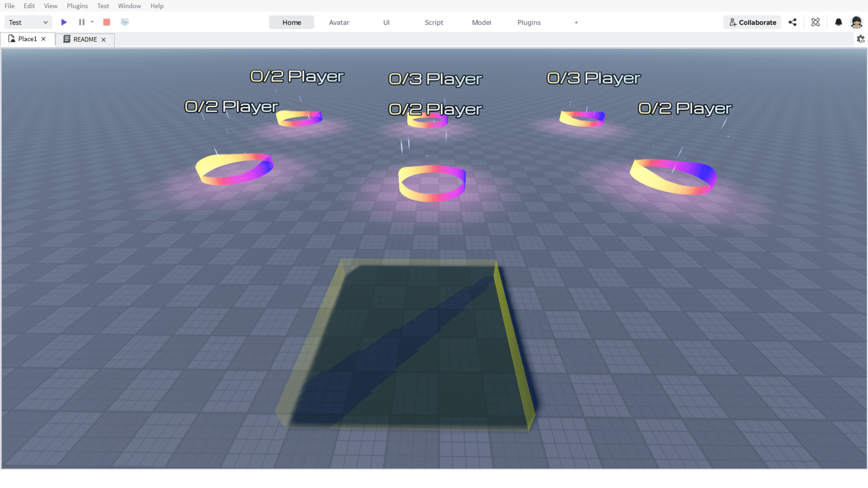The width and height of the screenshot is (868, 488).
Task: Switch to the Model ribbon tab
Action: click(x=481, y=23)
